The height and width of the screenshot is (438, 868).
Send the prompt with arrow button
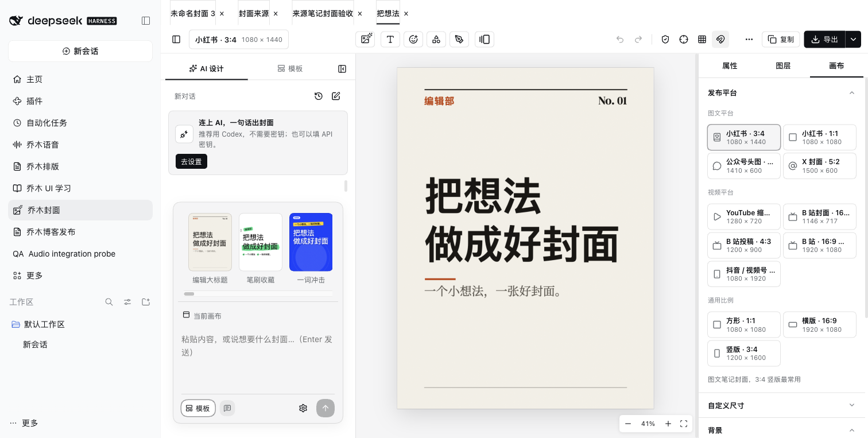click(325, 408)
